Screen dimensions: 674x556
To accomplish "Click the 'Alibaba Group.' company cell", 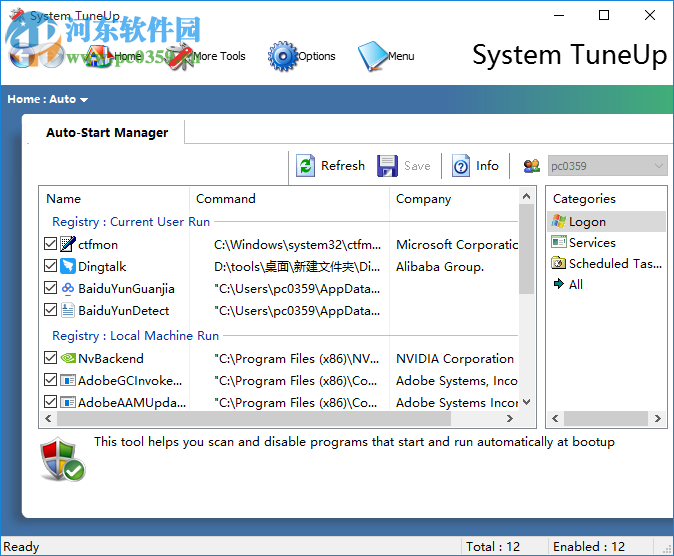I will [x=440, y=267].
